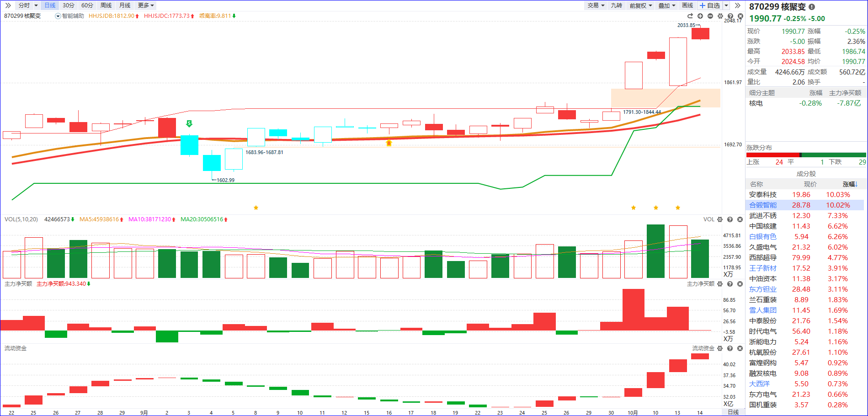Toggle 智能辅助 on the chart
The image size is (868, 416).
click(x=73, y=16)
